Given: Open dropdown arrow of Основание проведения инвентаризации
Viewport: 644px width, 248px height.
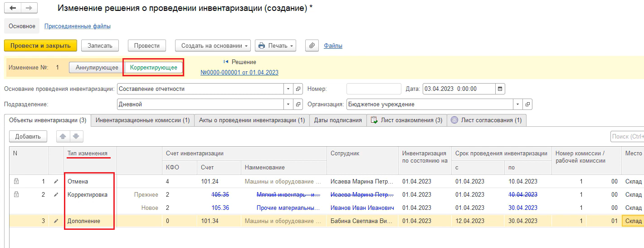Looking at the screenshot, I should click(x=288, y=89).
